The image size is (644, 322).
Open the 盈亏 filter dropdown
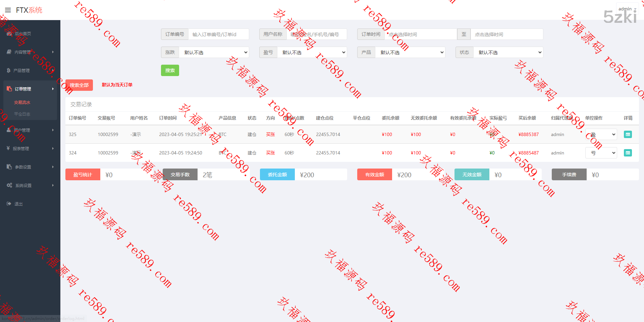tap(312, 52)
